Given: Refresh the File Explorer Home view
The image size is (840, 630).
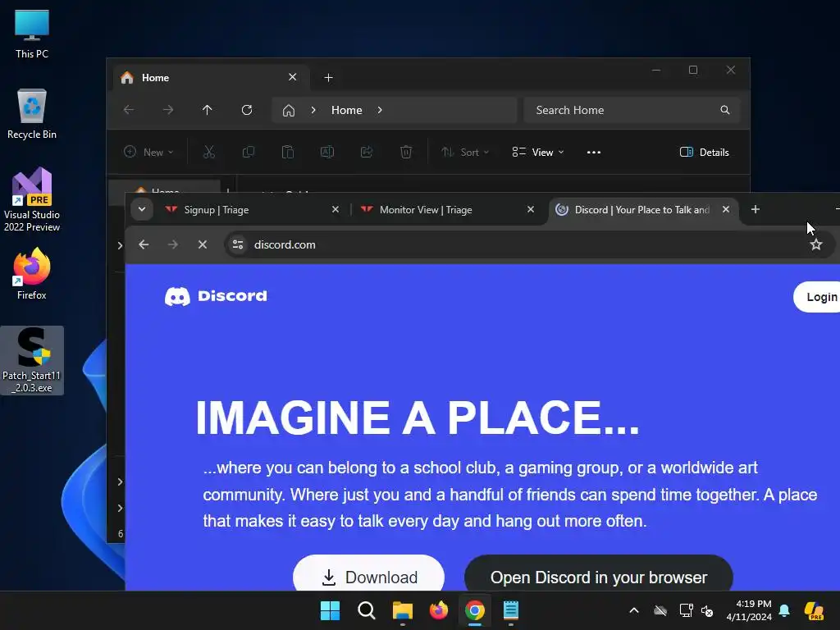Looking at the screenshot, I should (247, 110).
